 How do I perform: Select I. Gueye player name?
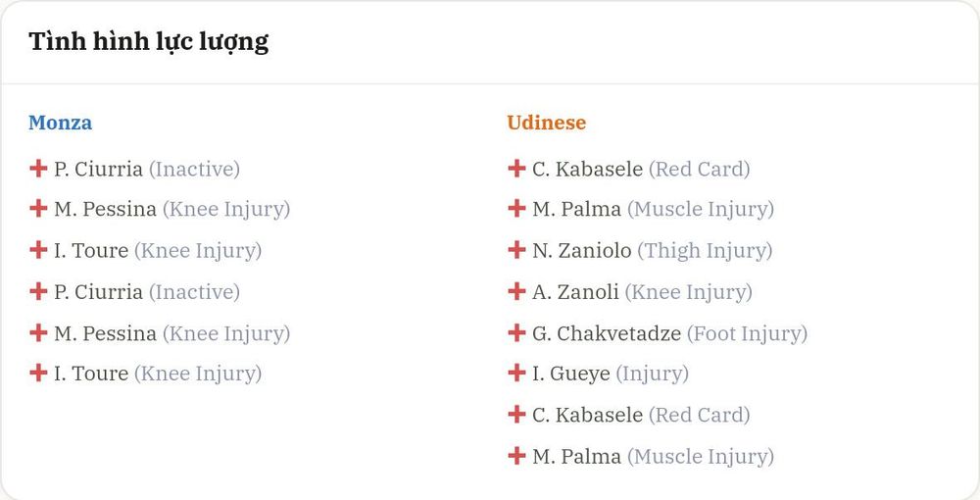(571, 374)
